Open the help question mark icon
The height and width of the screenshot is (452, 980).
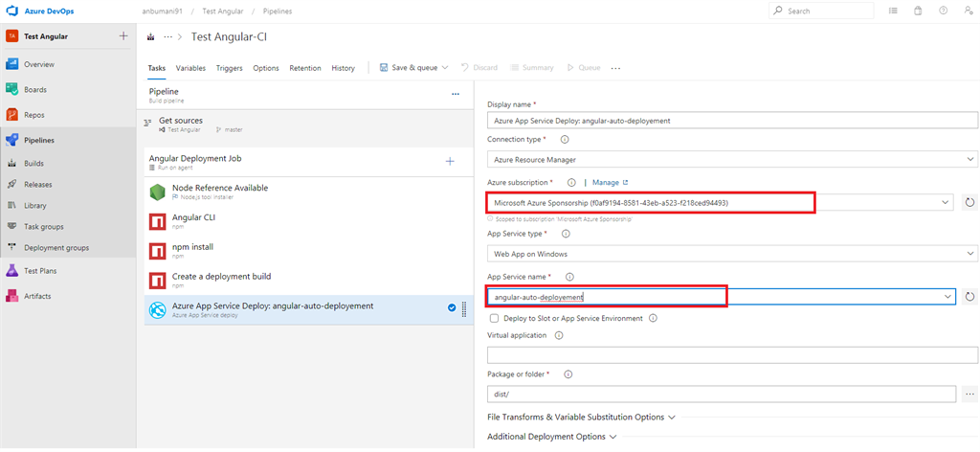coord(943,11)
